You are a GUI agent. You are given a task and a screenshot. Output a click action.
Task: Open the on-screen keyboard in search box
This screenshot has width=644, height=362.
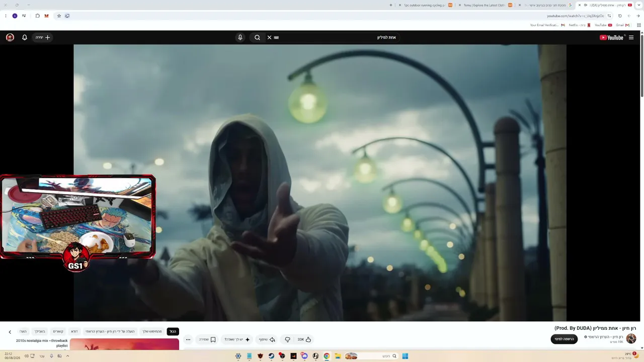click(276, 37)
